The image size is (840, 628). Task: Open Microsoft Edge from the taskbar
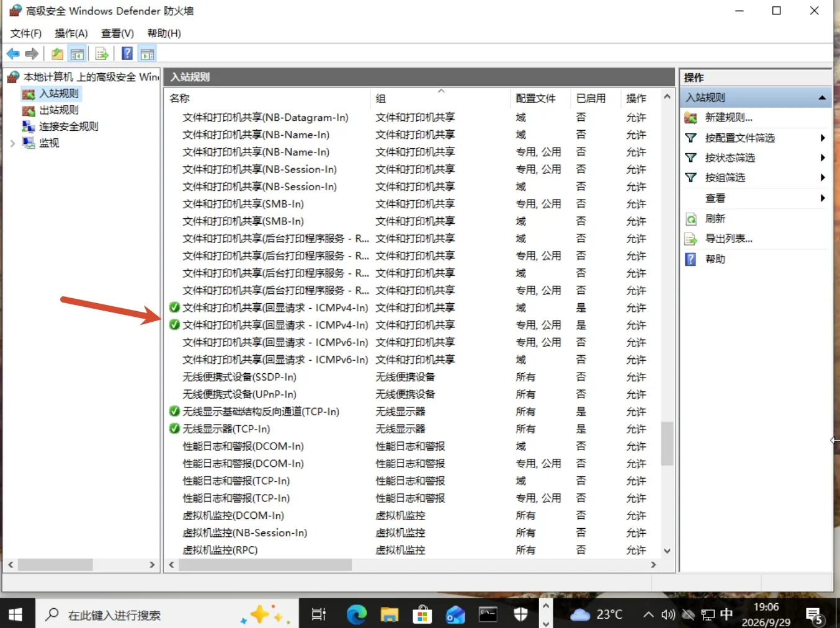[x=356, y=614]
